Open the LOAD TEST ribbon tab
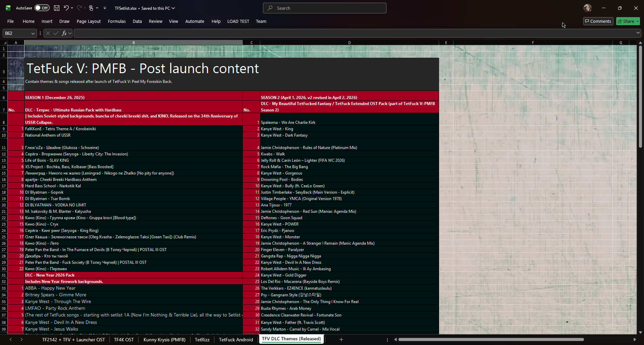 (x=238, y=21)
